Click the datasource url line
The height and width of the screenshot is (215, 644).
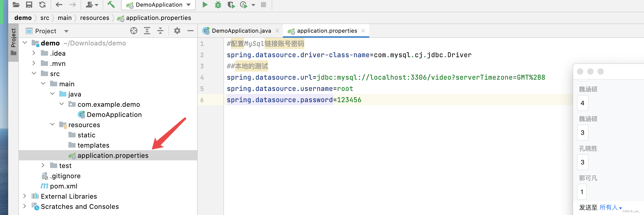386,77
